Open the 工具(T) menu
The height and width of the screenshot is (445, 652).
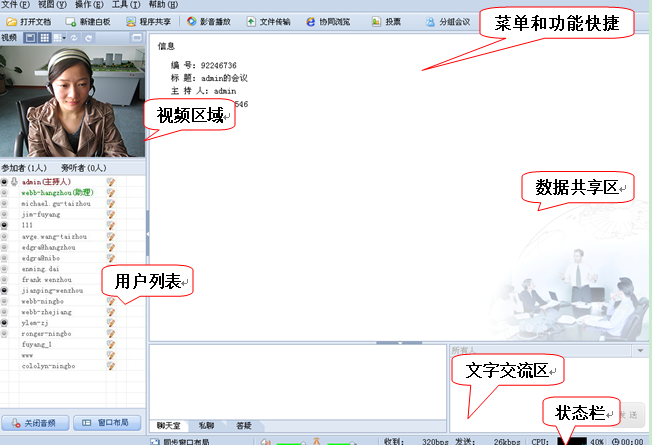[126, 5]
